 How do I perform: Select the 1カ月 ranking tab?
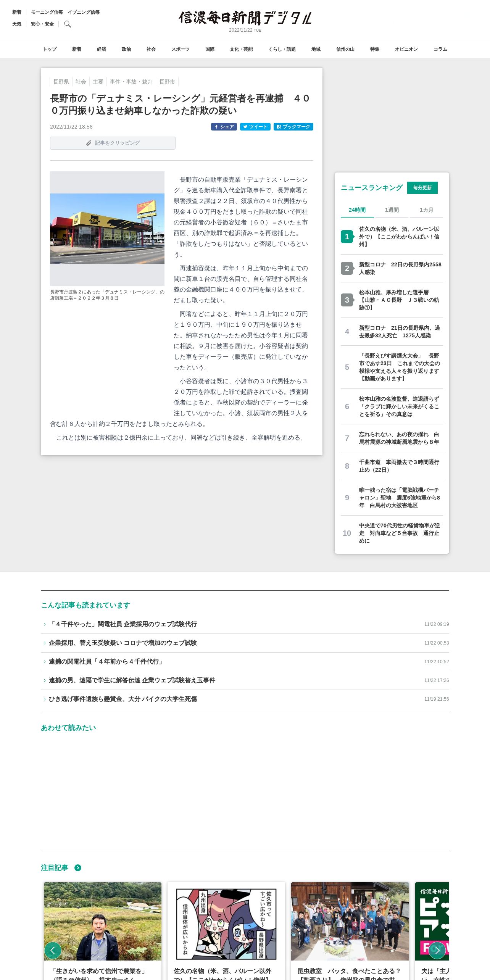pyautogui.click(x=426, y=210)
